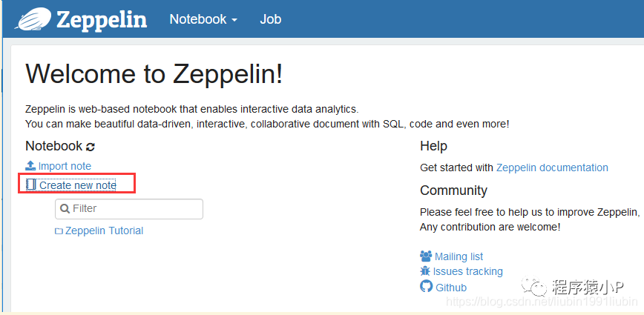Click the bug icon next to Issues tracking
This screenshot has height=315, width=644.
point(425,271)
